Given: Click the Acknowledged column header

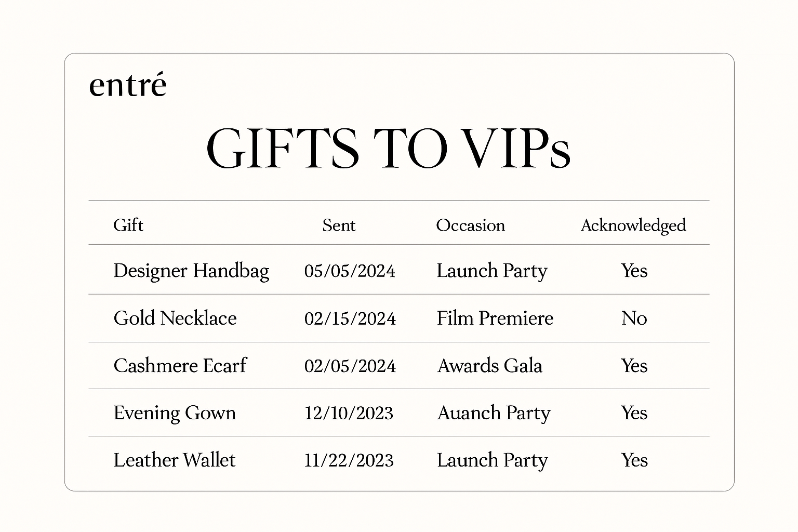Looking at the screenshot, I should [633, 225].
